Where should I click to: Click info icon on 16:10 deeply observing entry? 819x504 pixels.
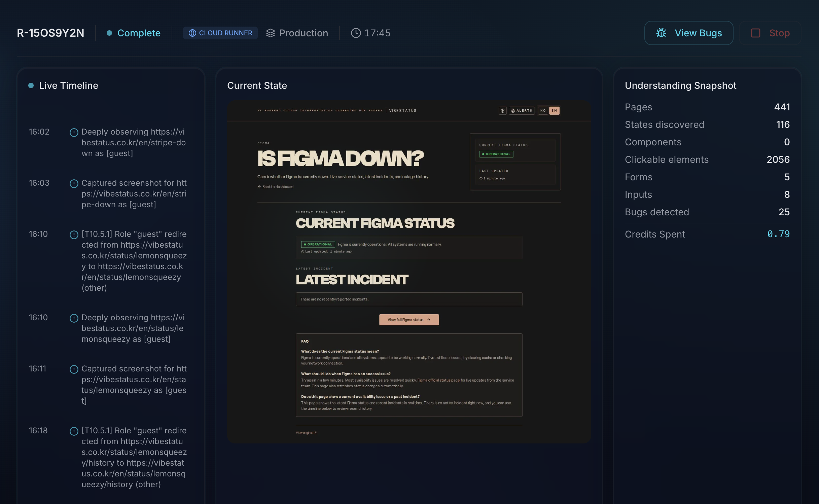coord(74,318)
